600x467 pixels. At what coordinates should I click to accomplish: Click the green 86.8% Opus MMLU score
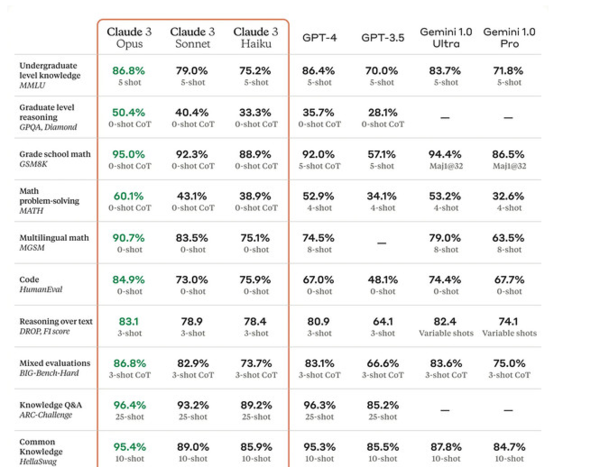point(129,71)
